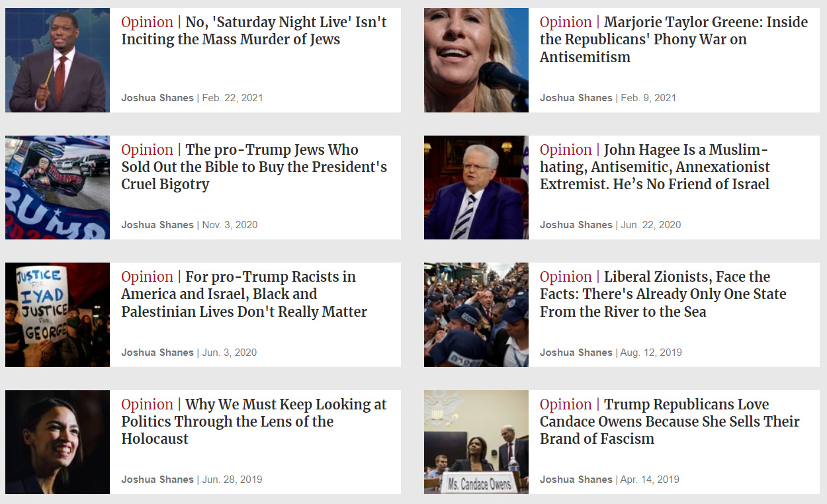Click the John Hagee speaker thumbnail
Viewport: 827px width, 504px height.
(x=476, y=187)
